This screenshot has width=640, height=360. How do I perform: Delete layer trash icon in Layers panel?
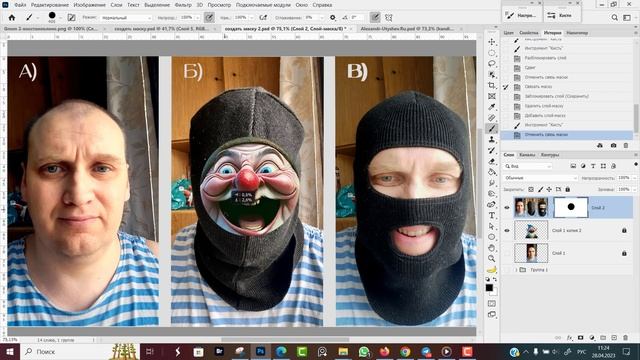point(626,338)
